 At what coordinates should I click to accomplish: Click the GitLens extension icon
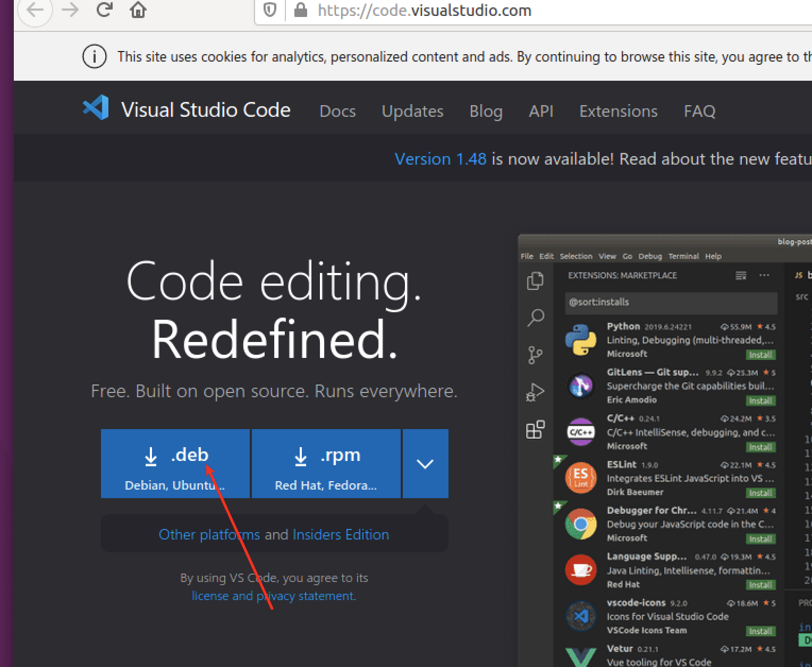coord(581,386)
